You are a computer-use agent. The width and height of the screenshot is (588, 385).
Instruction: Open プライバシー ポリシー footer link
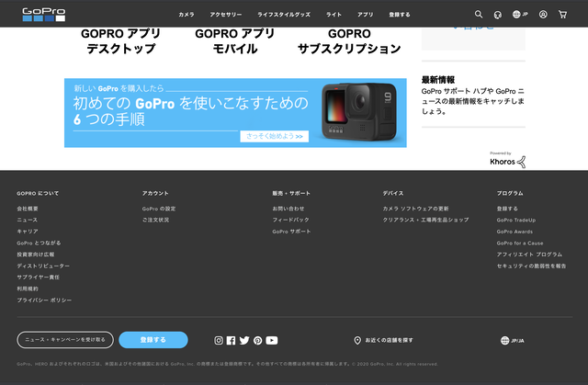(x=44, y=300)
